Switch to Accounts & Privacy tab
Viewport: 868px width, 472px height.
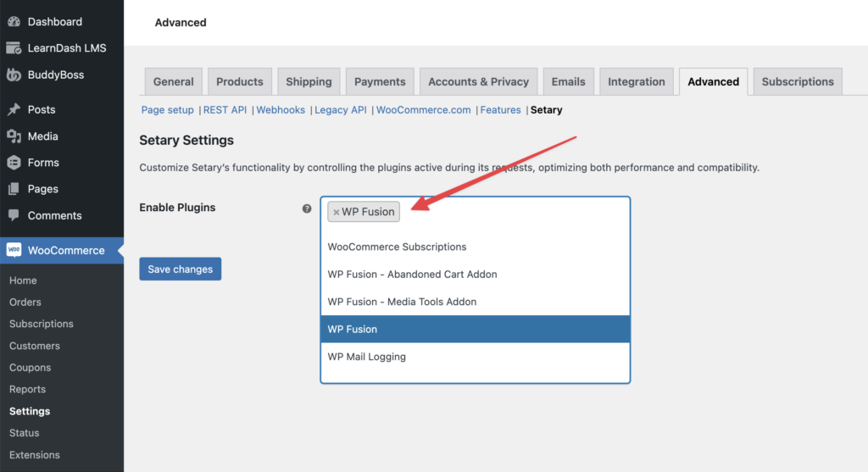(x=478, y=81)
